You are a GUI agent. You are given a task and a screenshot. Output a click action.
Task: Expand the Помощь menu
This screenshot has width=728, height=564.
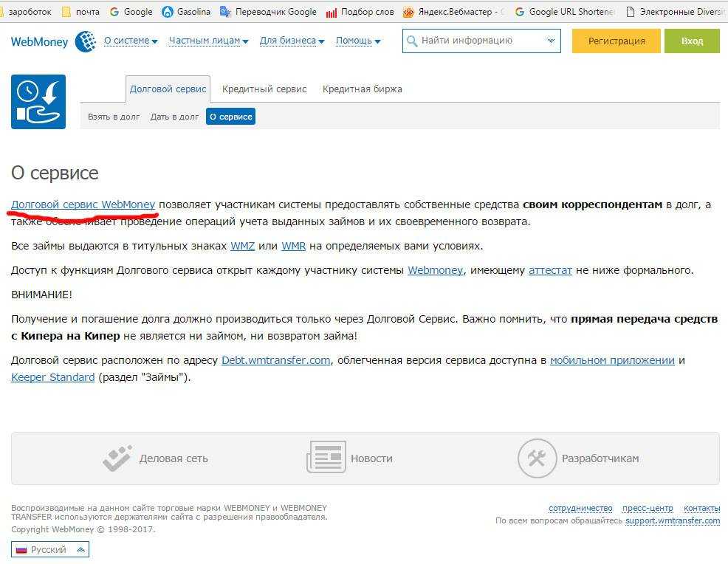358,41
